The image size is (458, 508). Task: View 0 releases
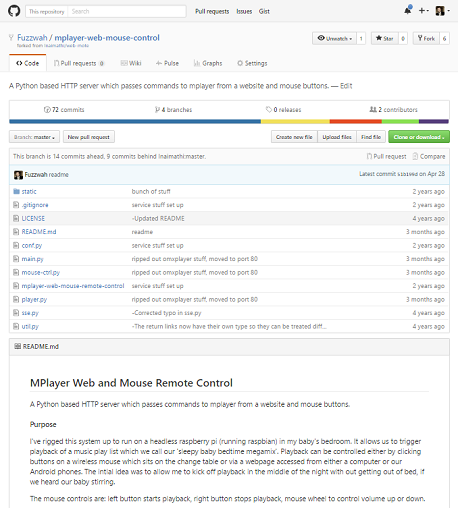click(x=284, y=110)
